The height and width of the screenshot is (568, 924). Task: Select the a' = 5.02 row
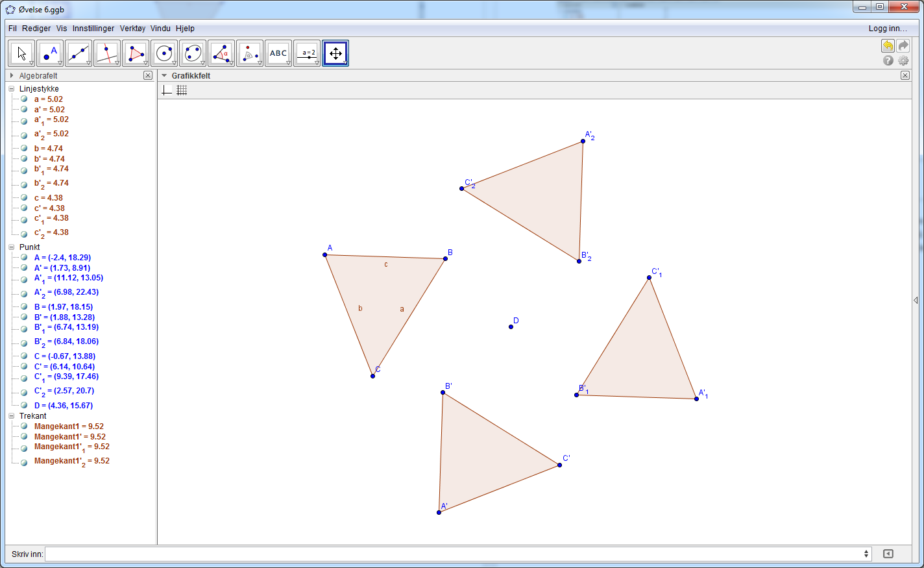(49, 110)
